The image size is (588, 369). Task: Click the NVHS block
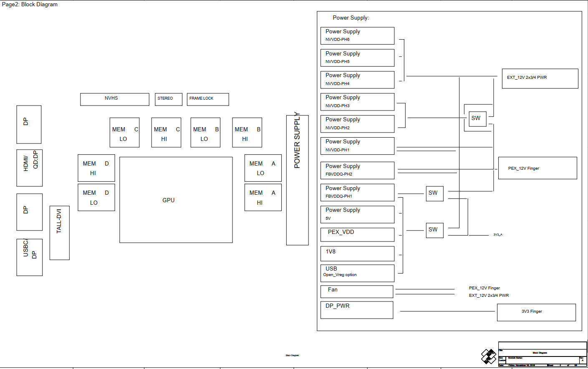114,99
